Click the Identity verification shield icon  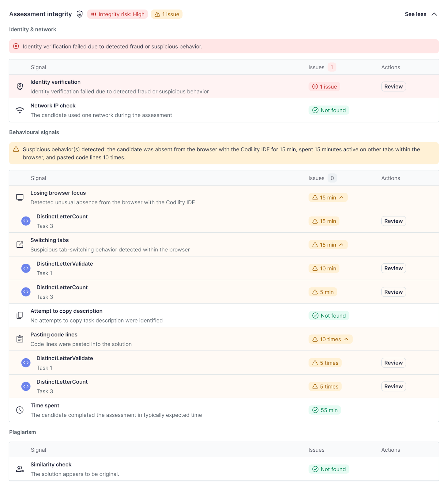click(x=20, y=86)
